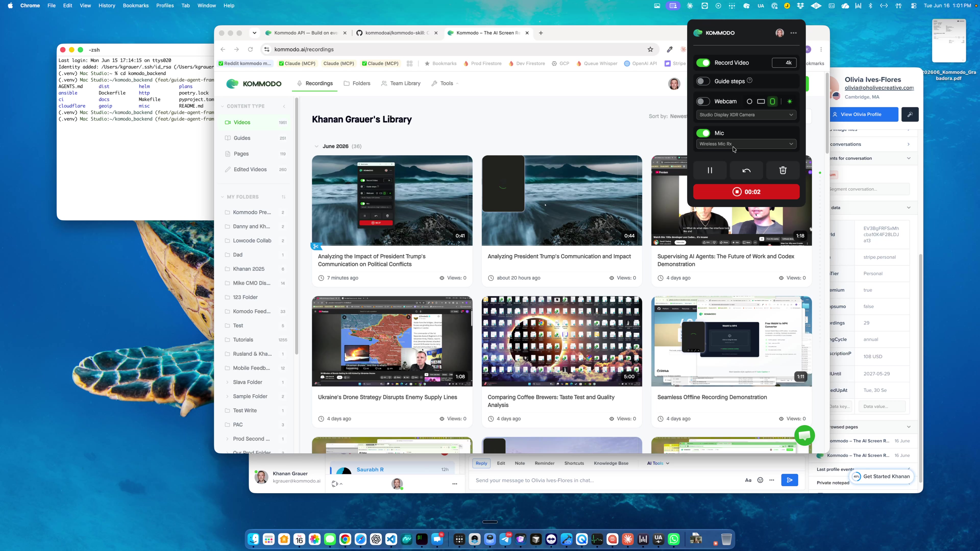Toggle the Record Video switch off
The width and height of the screenshot is (980, 551).
pos(703,63)
